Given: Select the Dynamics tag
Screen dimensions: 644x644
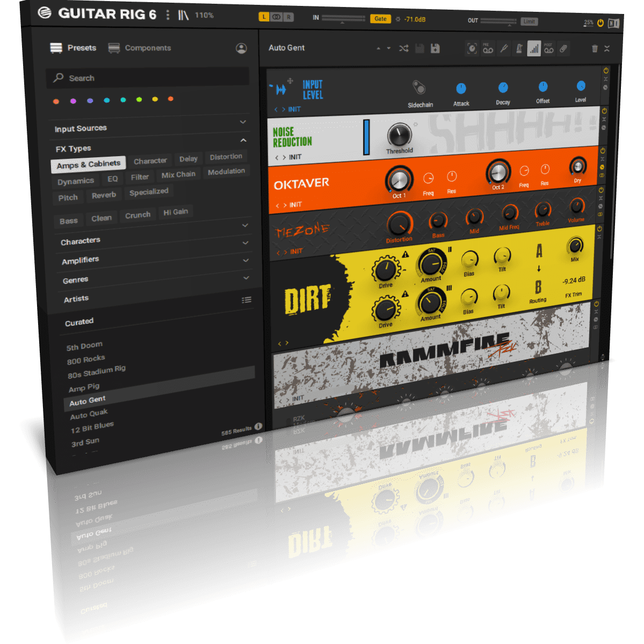Looking at the screenshot, I should point(76,181).
